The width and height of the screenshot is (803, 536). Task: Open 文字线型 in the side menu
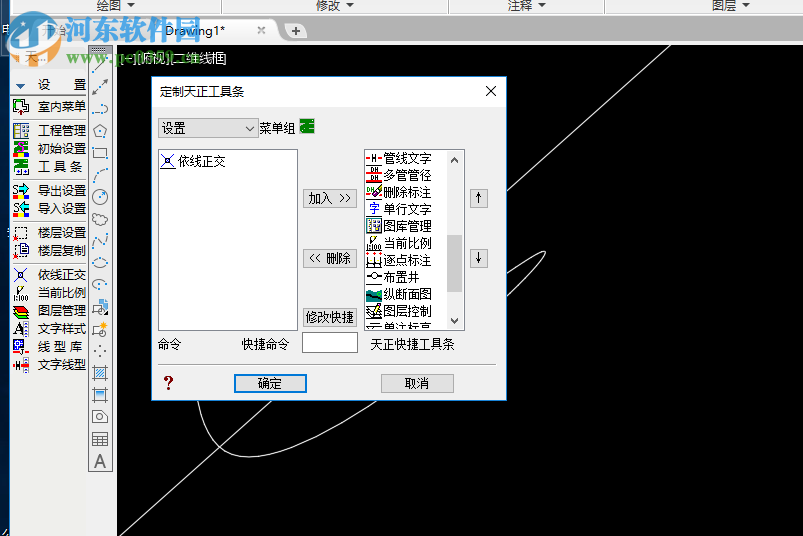49,365
